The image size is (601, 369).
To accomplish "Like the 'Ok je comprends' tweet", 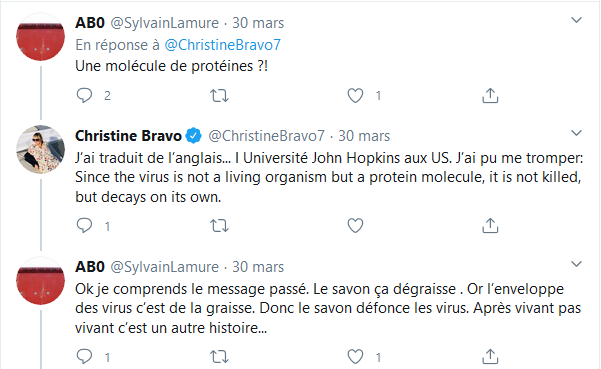I will pos(355,357).
